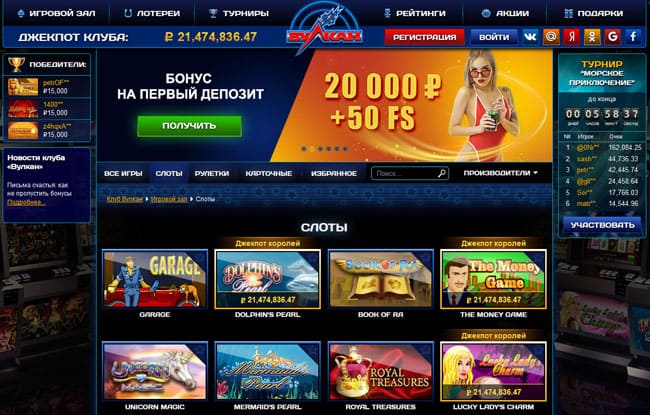Open Турниры in top menu
Screen dimensions: 650x415
(x=239, y=13)
